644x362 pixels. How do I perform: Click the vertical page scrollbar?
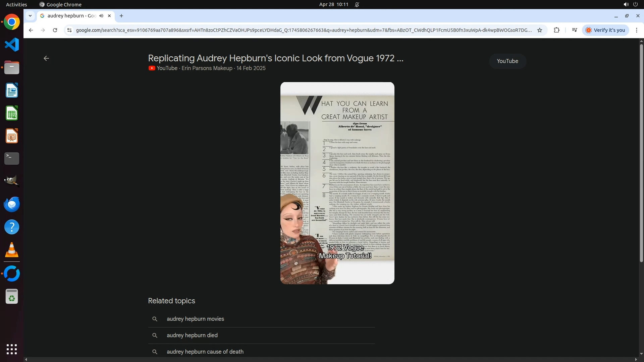[x=641, y=151]
